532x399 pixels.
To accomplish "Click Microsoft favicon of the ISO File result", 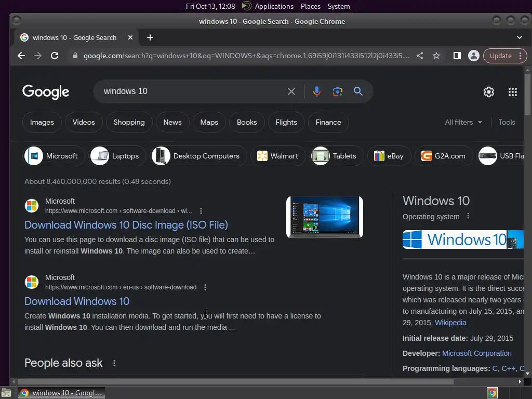I will click(32, 206).
